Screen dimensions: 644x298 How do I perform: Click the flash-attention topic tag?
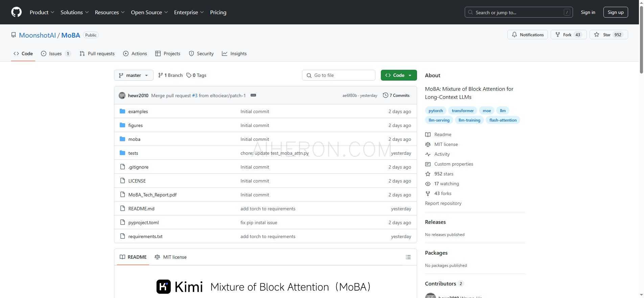point(503,120)
